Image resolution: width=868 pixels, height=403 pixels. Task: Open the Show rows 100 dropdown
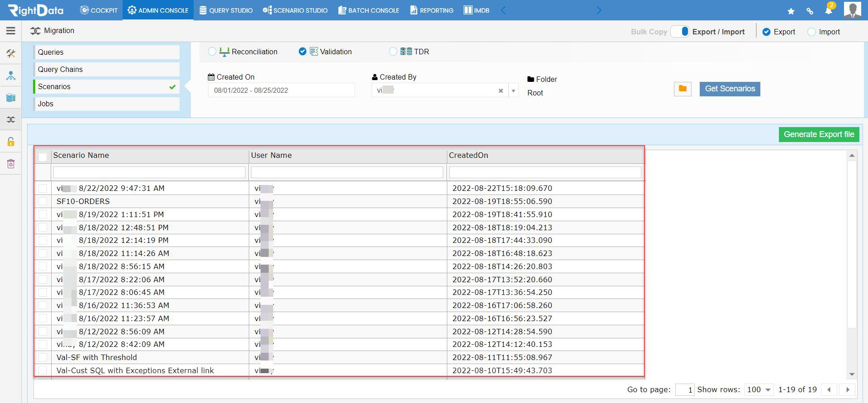[x=759, y=389]
